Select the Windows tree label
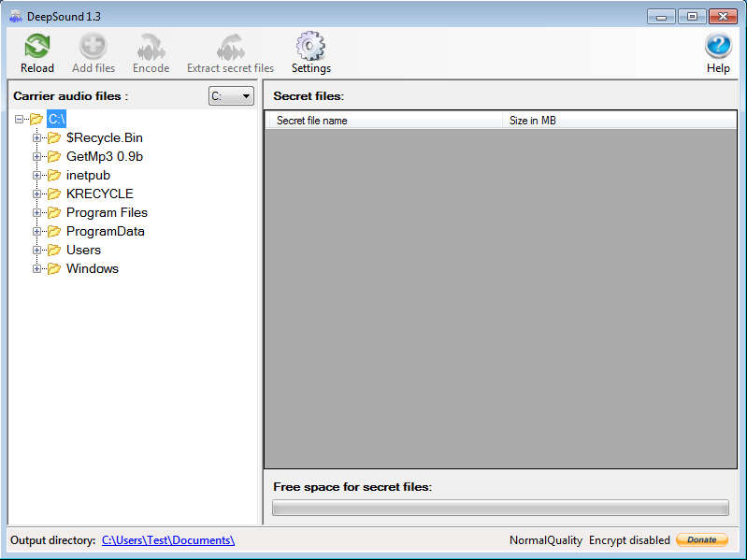 [x=93, y=268]
